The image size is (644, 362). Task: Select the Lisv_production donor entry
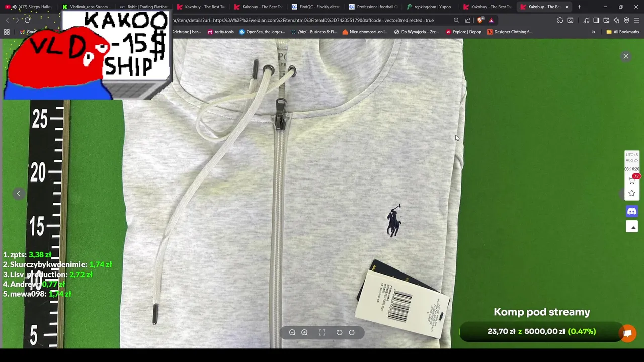tap(48, 275)
